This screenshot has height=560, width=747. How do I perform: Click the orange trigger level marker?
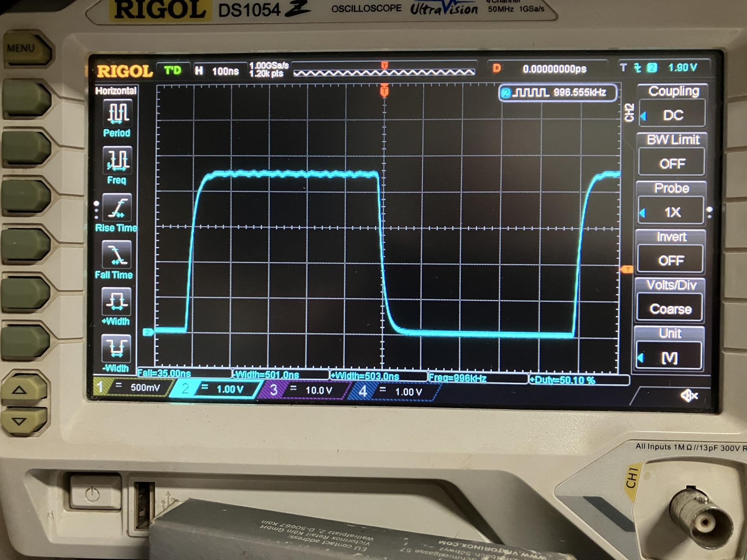point(626,269)
